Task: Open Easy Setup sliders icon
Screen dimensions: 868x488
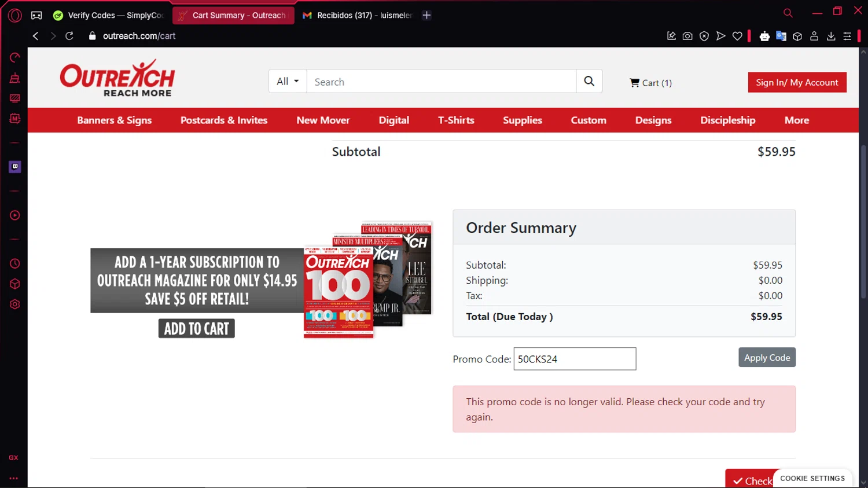Action: click(x=847, y=36)
